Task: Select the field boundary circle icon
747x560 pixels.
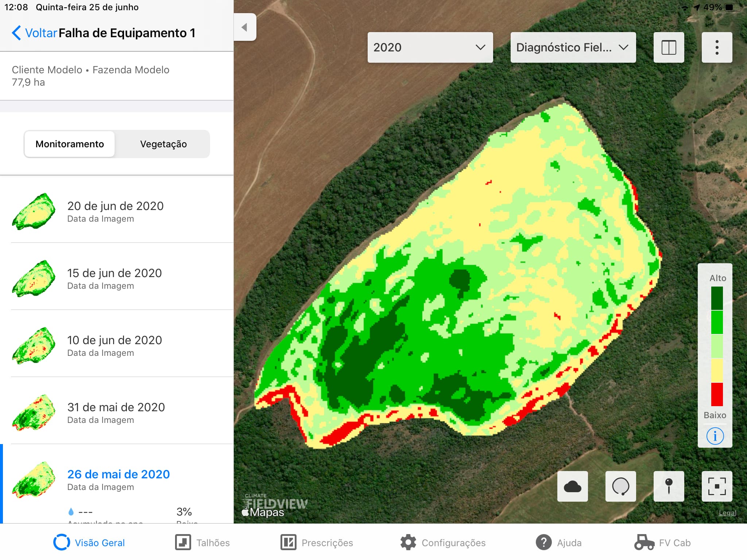Action: 621,486
